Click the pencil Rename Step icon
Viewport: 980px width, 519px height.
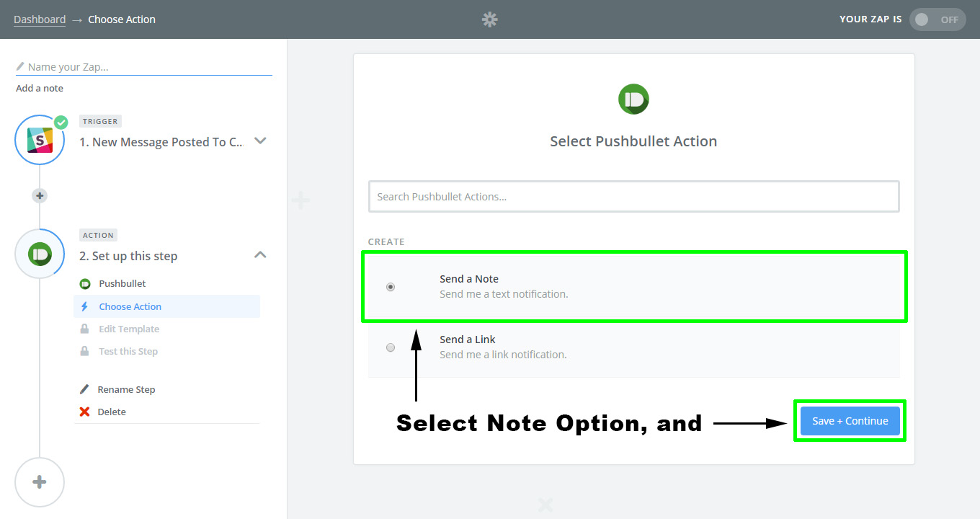click(84, 389)
